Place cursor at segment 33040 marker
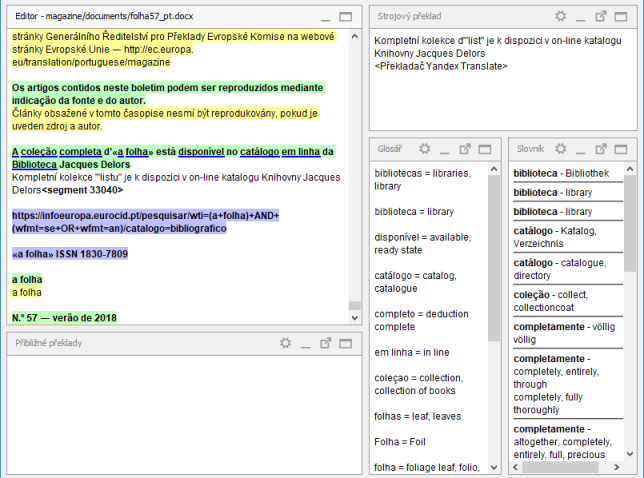Image resolution: width=644 pixels, height=478 pixels. (82, 190)
